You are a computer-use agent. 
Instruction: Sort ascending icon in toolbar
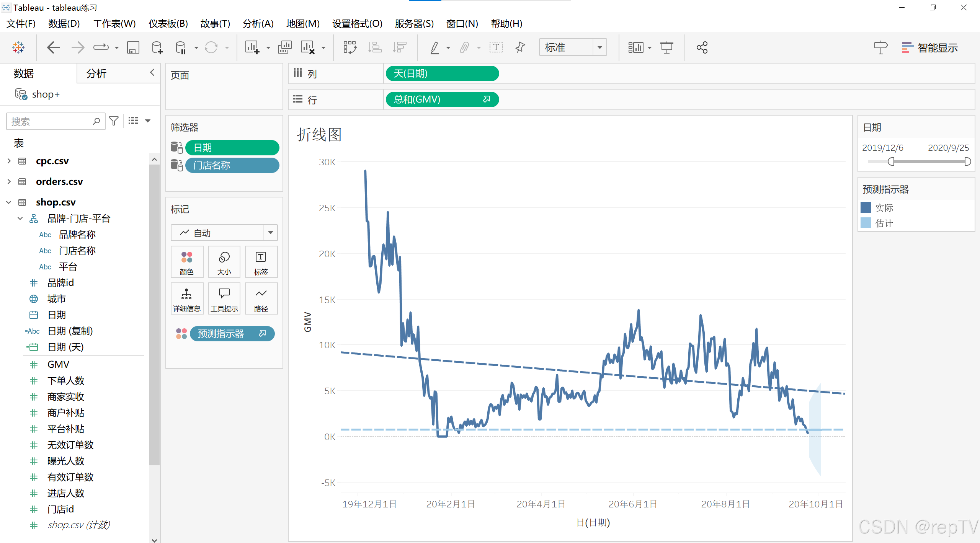pyautogui.click(x=375, y=47)
